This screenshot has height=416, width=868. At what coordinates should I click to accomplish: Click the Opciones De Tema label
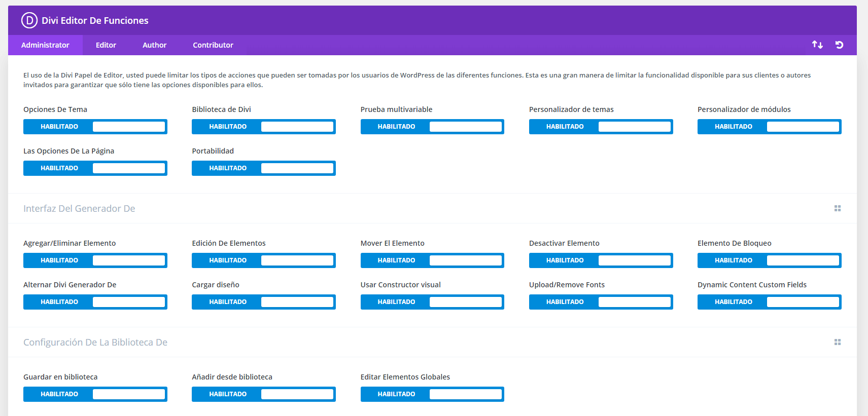coord(55,109)
